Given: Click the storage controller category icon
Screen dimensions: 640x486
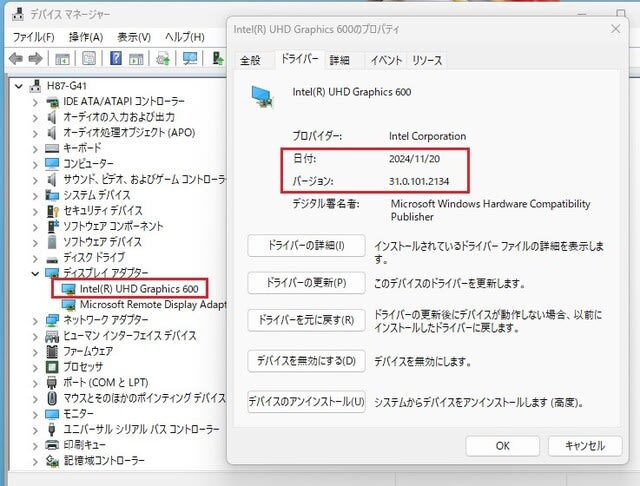Looking at the screenshot, I should point(52,461).
